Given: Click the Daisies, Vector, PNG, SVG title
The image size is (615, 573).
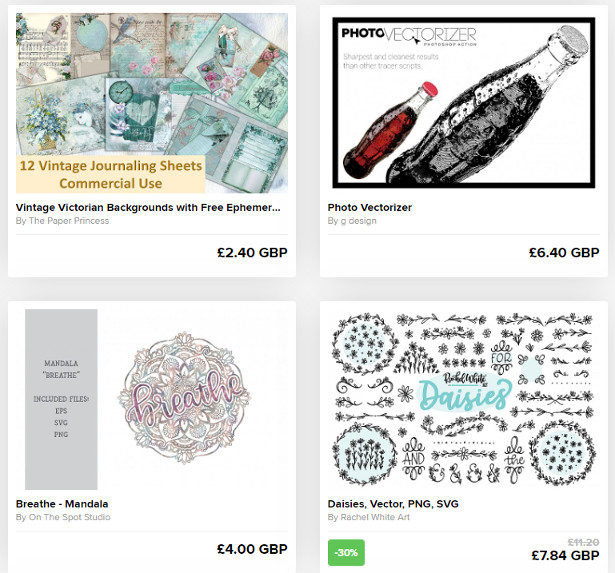Looking at the screenshot, I should [x=393, y=504].
